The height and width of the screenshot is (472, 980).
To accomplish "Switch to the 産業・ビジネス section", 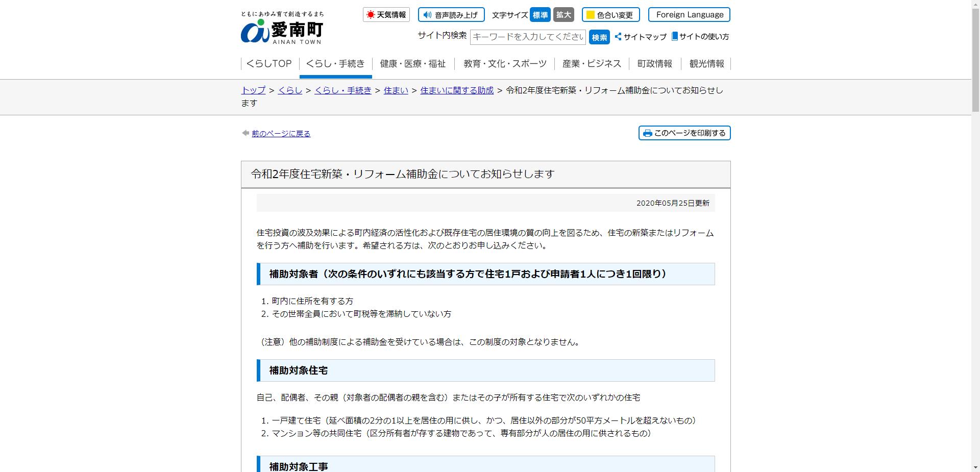I will pos(592,64).
